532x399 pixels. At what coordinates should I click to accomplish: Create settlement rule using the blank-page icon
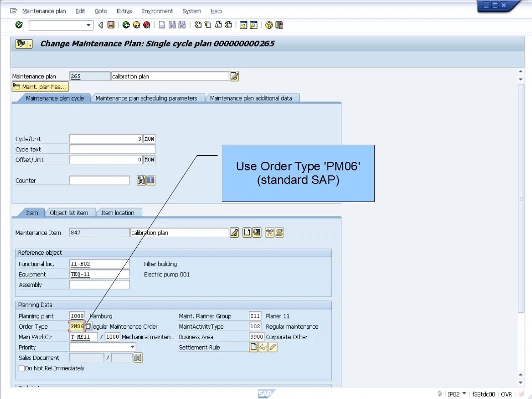[254, 347]
